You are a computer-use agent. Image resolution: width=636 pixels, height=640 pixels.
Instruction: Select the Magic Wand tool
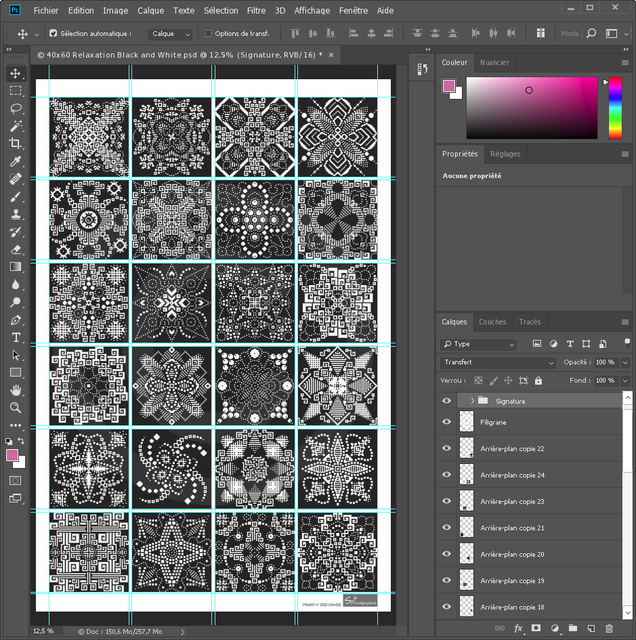[16, 126]
